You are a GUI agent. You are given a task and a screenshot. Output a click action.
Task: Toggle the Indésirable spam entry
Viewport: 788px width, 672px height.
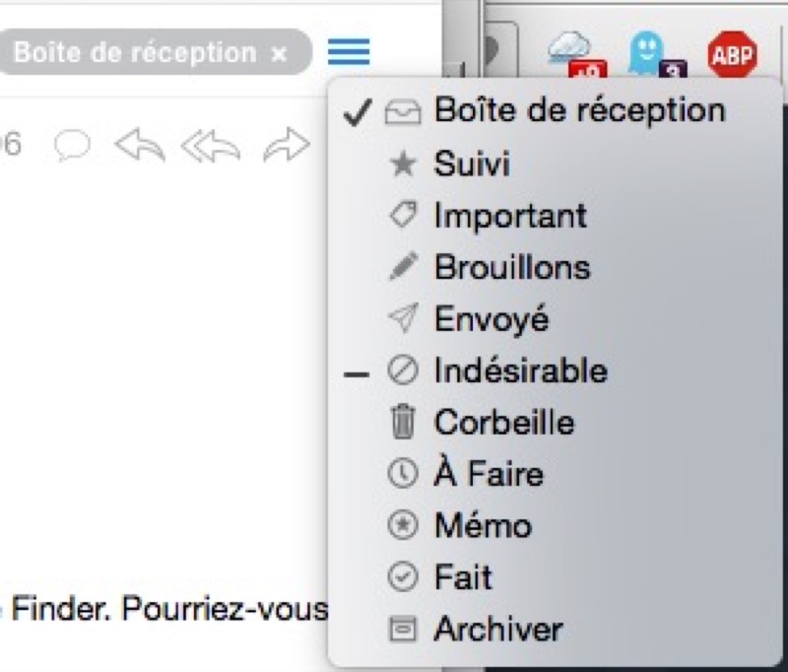coord(520,370)
